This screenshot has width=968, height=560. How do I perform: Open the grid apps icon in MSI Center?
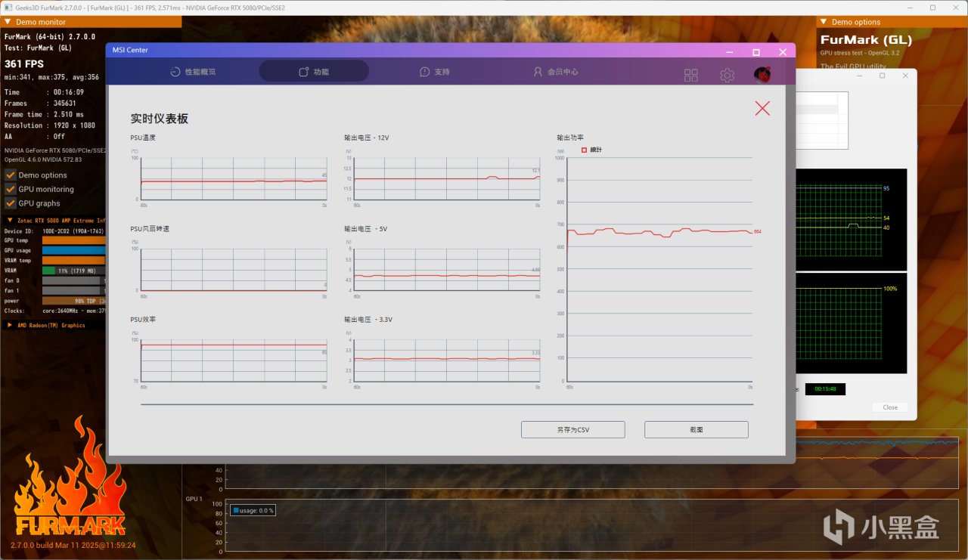tap(691, 75)
